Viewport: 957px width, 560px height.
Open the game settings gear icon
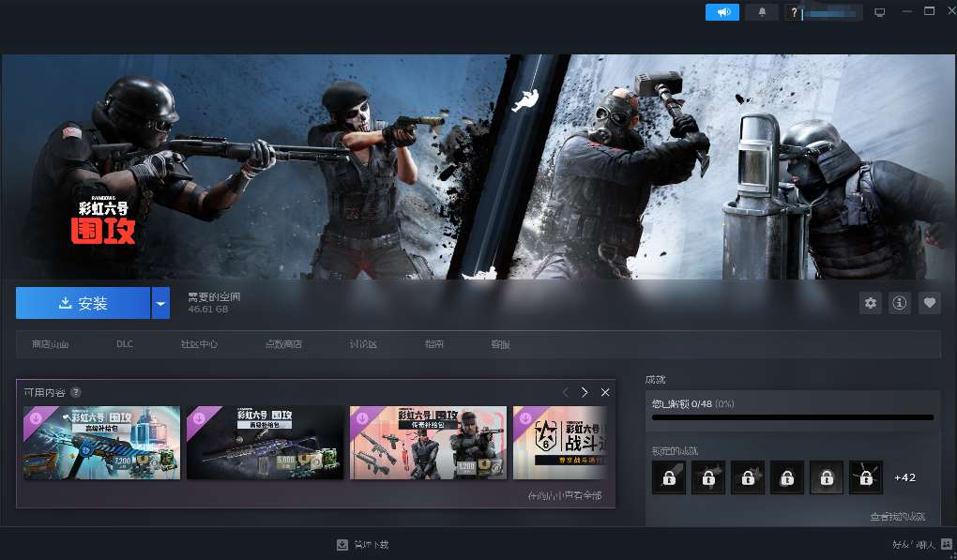[x=871, y=303]
